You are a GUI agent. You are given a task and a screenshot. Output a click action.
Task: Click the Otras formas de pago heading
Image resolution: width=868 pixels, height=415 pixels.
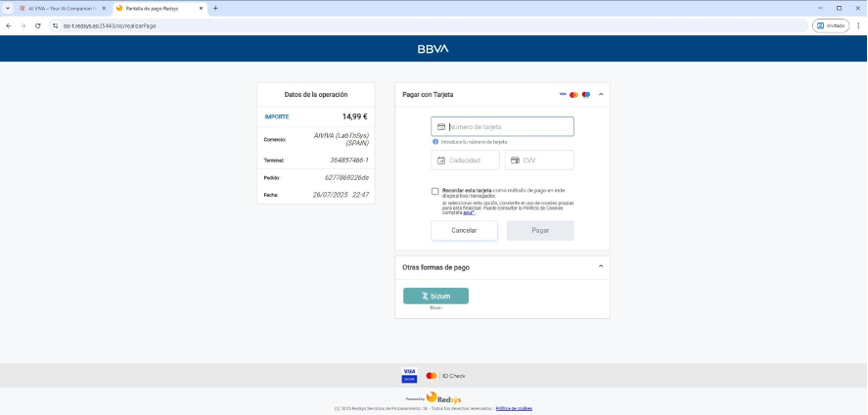pyautogui.click(x=435, y=267)
